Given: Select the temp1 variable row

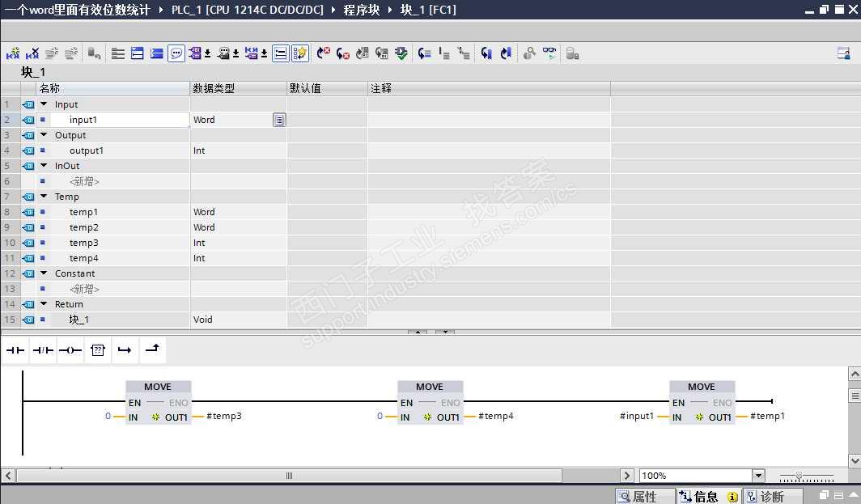Looking at the screenshot, I should click(x=305, y=212).
